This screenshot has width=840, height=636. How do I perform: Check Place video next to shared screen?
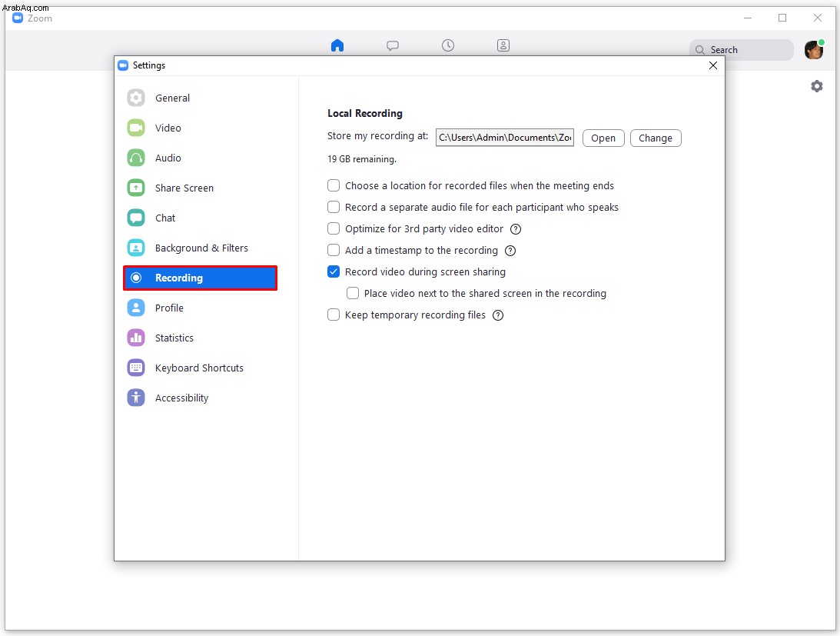(353, 293)
